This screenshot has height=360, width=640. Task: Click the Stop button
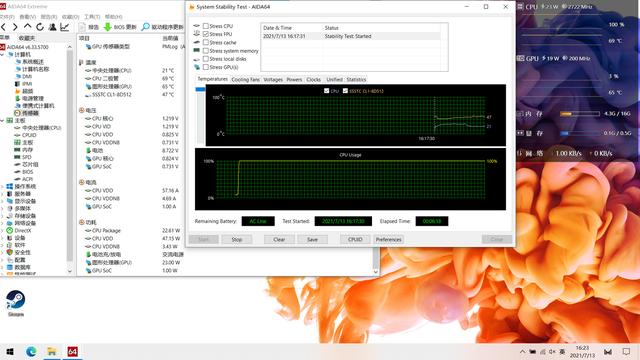pos(237,240)
